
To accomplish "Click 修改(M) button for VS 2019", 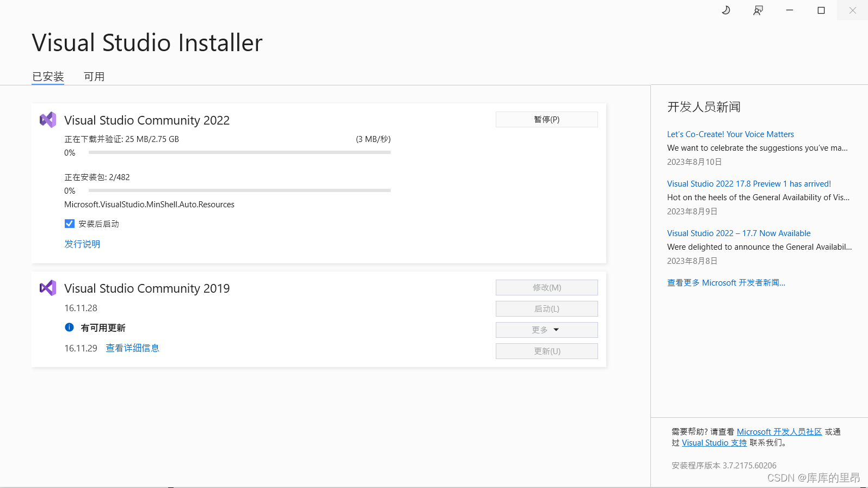I will [x=546, y=287].
